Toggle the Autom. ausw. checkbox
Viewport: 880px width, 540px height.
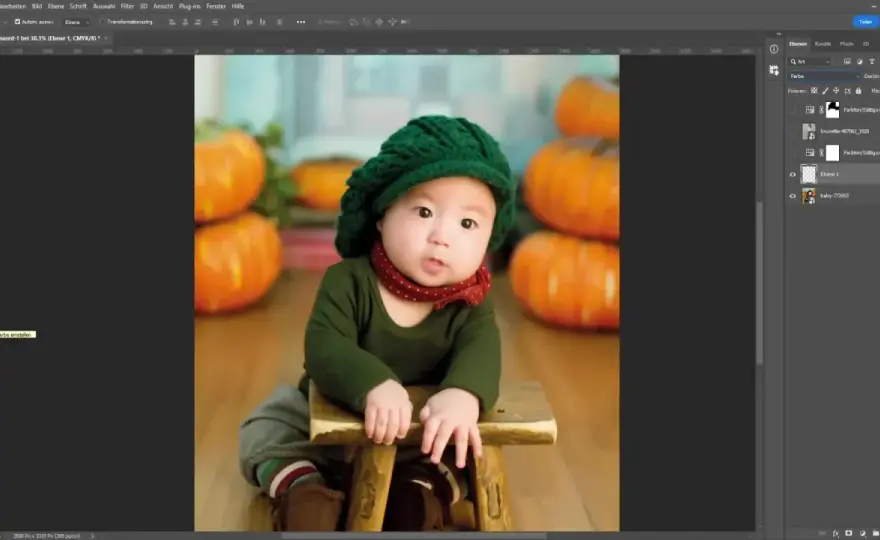click(x=17, y=22)
